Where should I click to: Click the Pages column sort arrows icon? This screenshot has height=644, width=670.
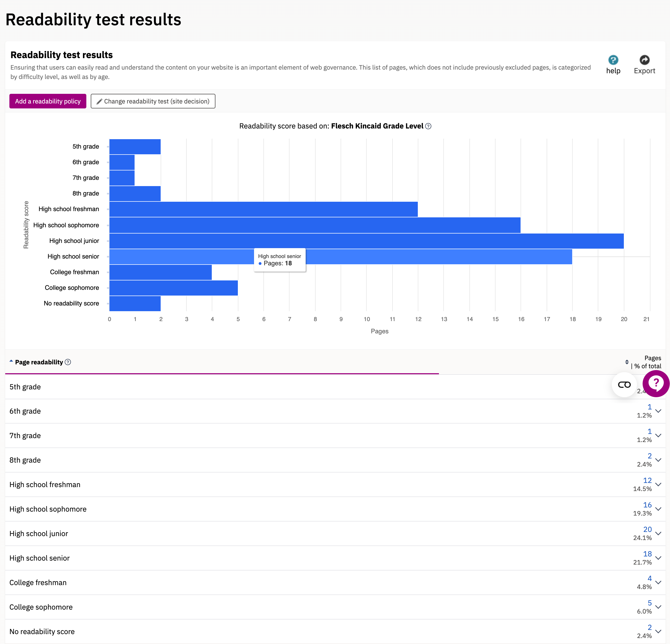[x=627, y=362]
